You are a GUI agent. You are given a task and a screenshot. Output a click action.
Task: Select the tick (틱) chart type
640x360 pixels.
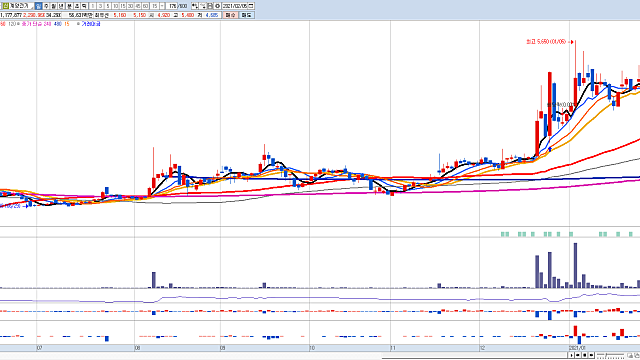(x=84, y=6)
